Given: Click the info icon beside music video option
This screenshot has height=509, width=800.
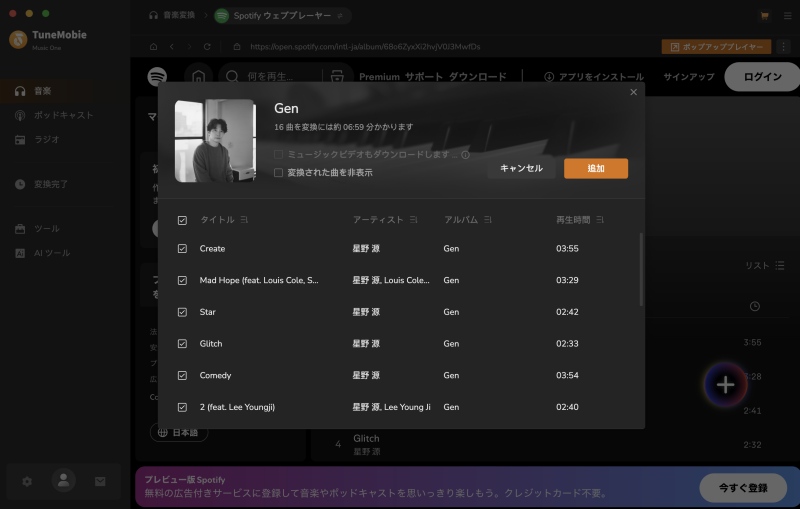Looking at the screenshot, I should click(x=465, y=155).
